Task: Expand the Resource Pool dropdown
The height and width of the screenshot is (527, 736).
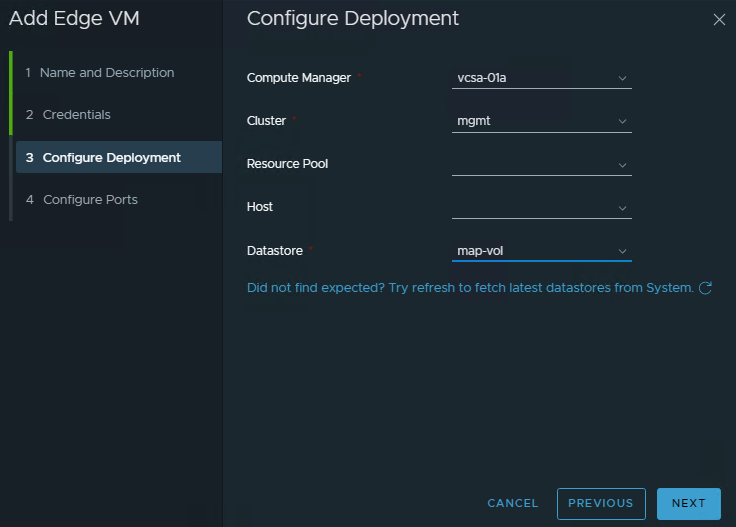Action: click(x=541, y=164)
